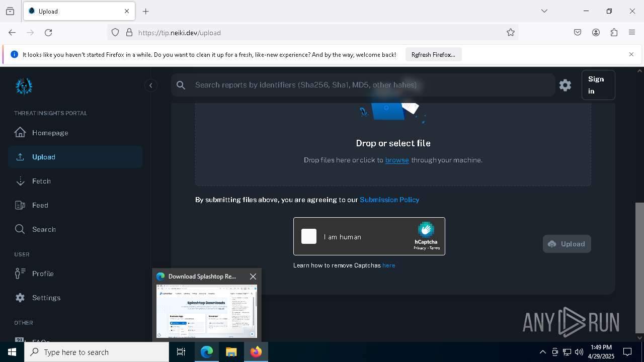Click the page vertical scrollbar
Viewport: 644px width, 362px height.
[639, 267]
